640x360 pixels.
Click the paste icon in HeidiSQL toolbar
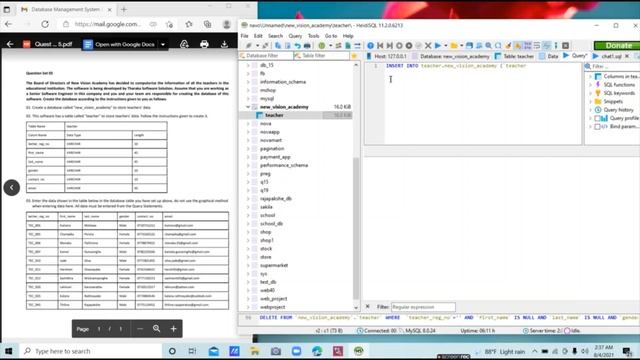(288, 46)
